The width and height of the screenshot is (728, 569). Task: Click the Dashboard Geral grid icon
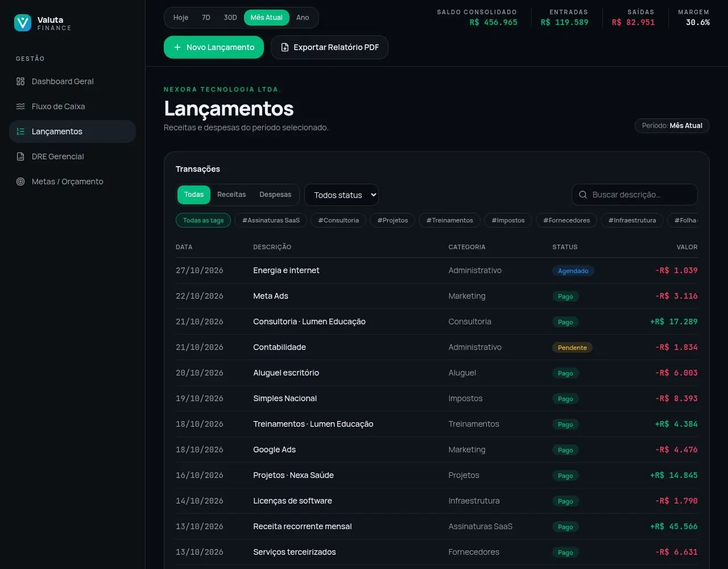(x=20, y=81)
